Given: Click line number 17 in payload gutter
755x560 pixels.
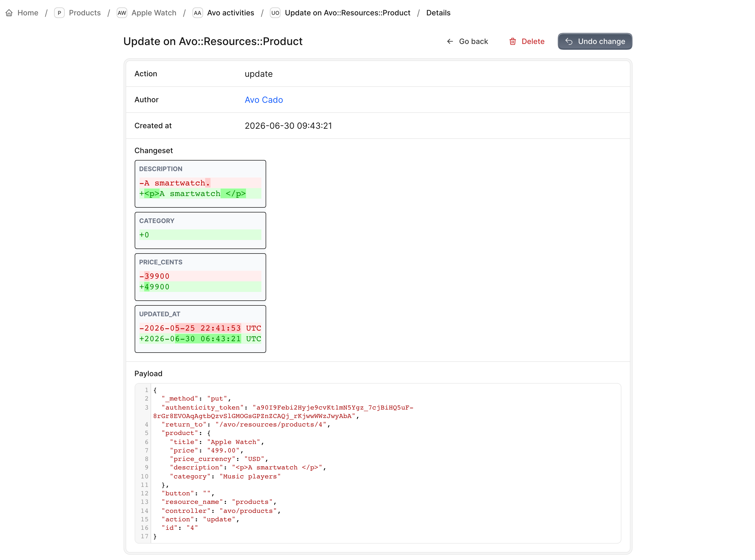Looking at the screenshot, I should point(144,536).
